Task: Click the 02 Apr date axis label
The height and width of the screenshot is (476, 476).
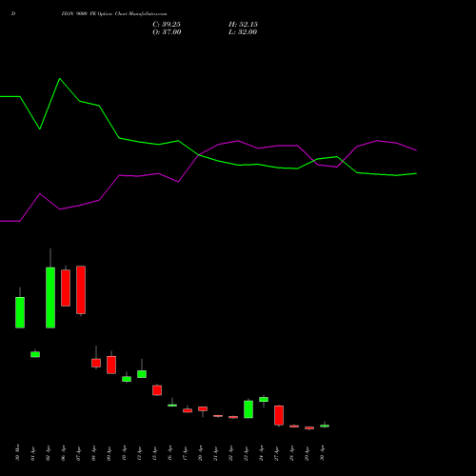Action: (x=48, y=453)
